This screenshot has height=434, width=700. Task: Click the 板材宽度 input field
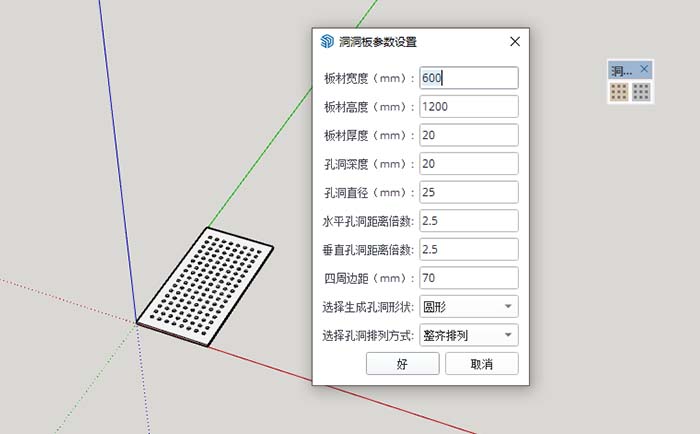(469, 78)
